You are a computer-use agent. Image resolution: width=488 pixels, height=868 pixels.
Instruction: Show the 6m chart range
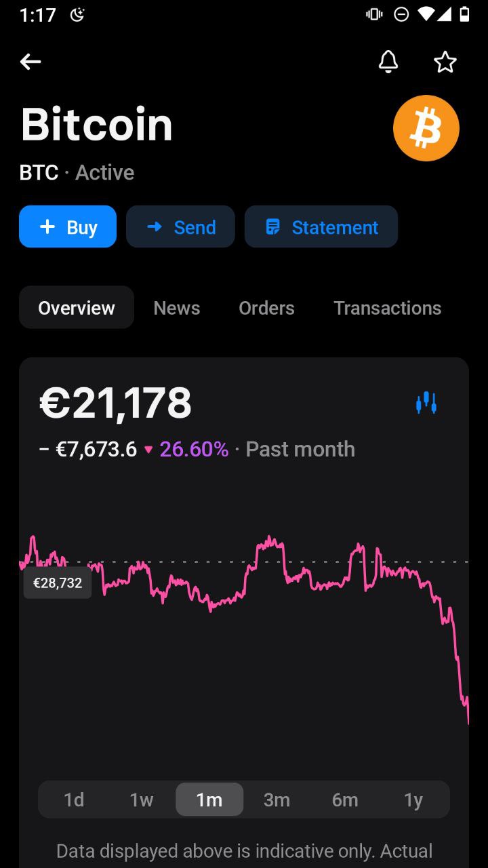345,800
